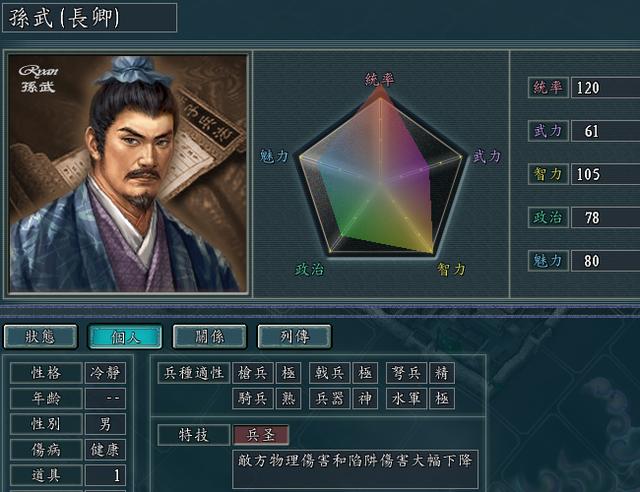Screen dimensions: 640x492
Task: Click the pentagon stats radar chart
Action: coord(380,173)
